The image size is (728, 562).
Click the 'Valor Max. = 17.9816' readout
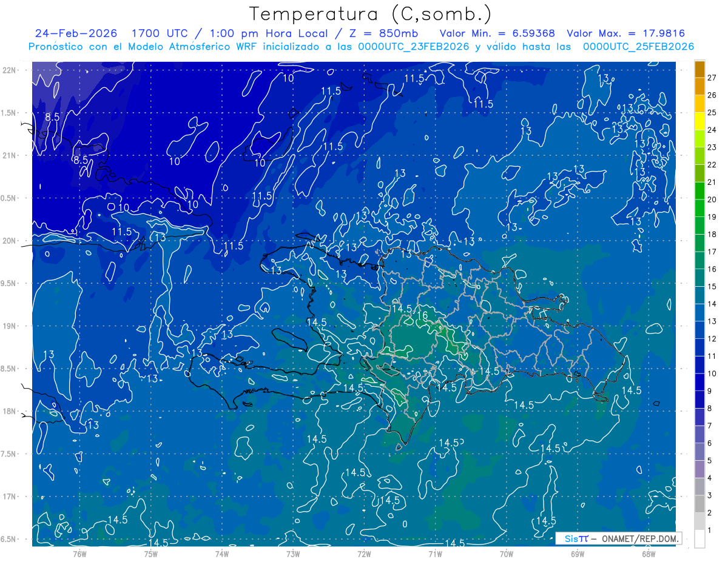tap(626, 33)
